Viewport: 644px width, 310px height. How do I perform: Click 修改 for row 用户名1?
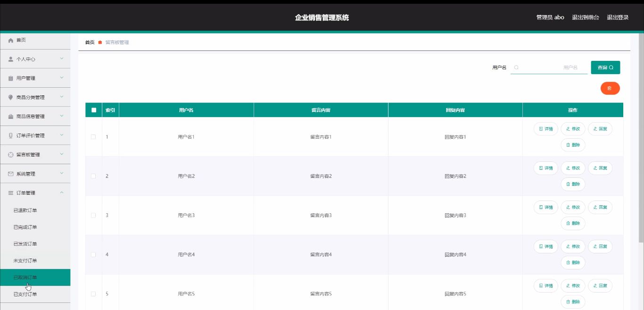tap(573, 129)
